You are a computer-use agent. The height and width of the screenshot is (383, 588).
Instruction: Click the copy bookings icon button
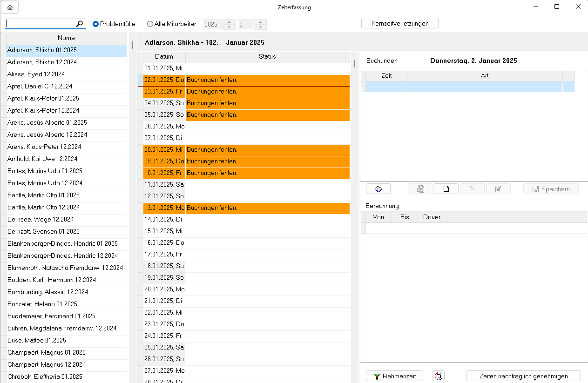click(x=420, y=189)
